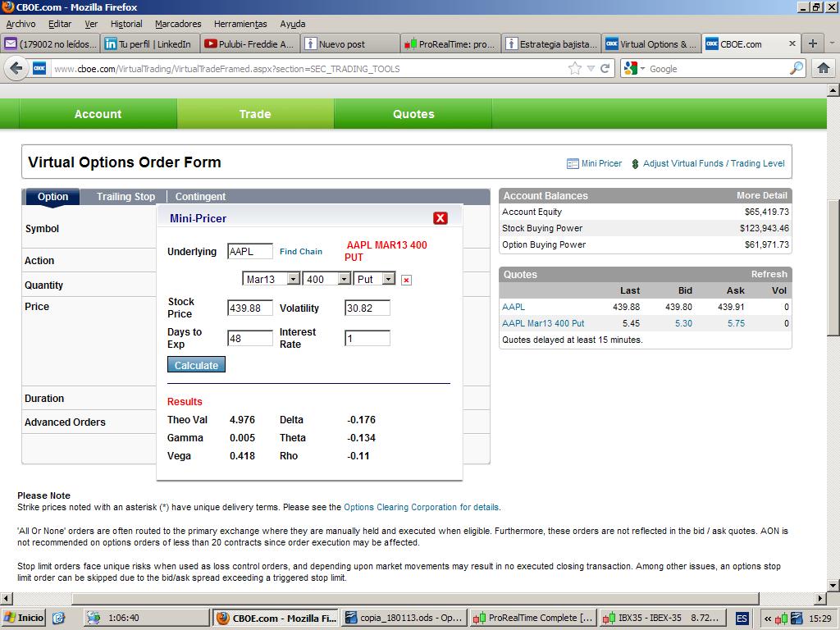This screenshot has height=630, width=840.
Task: Close the Mini-Pricer dialog with red X
Action: (441, 218)
